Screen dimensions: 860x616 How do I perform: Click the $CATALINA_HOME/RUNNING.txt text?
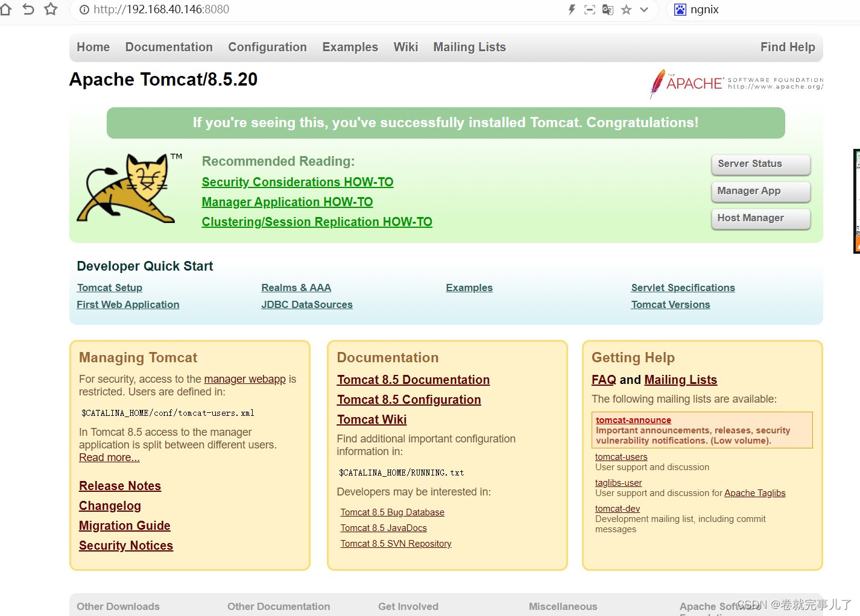(x=401, y=473)
